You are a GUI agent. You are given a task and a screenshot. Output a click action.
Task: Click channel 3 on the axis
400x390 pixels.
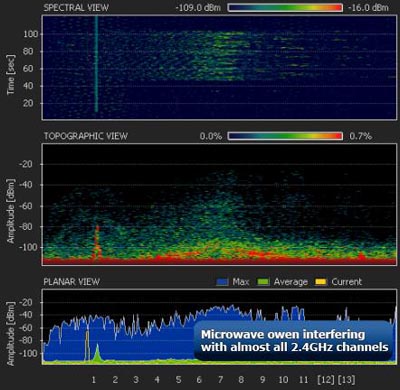[136, 380]
